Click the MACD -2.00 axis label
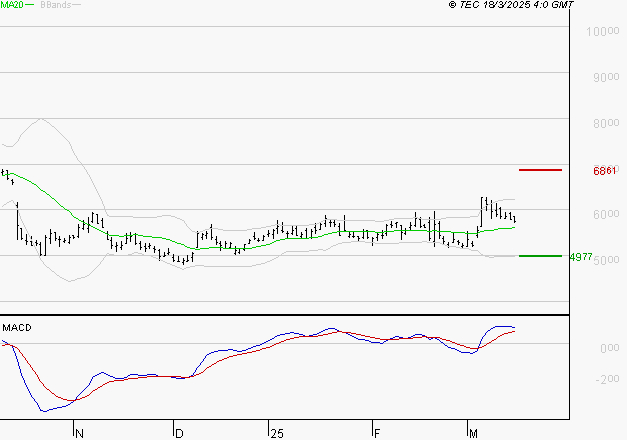This screenshot has width=627, height=440. (607, 379)
